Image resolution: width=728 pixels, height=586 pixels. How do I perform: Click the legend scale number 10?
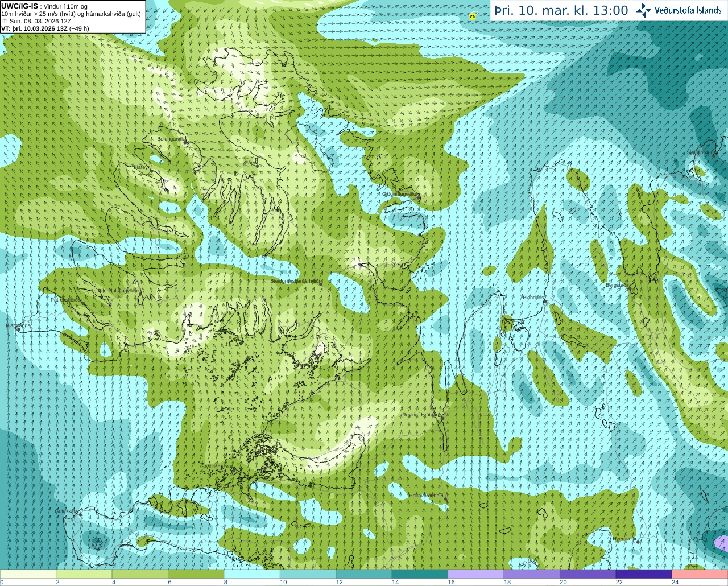[x=283, y=582]
